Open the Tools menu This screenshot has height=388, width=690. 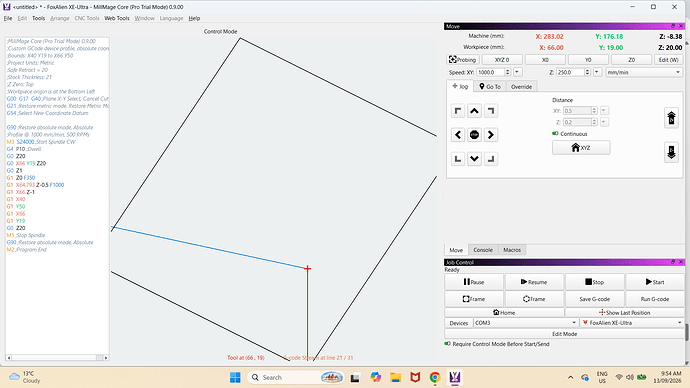(39, 18)
